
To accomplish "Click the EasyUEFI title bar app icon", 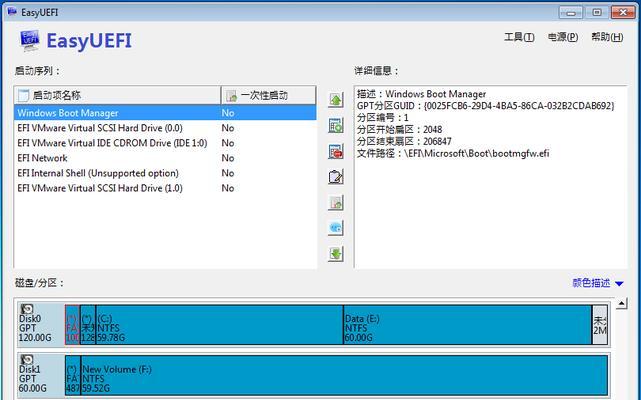I will pyautogui.click(x=12, y=11).
